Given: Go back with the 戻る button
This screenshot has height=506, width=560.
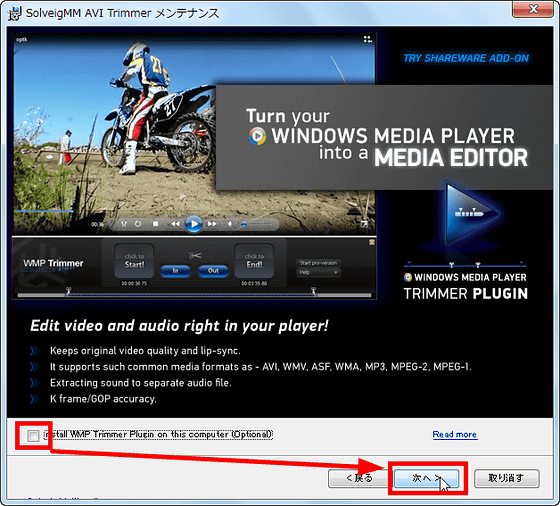Looking at the screenshot, I should tap(359, 478).
